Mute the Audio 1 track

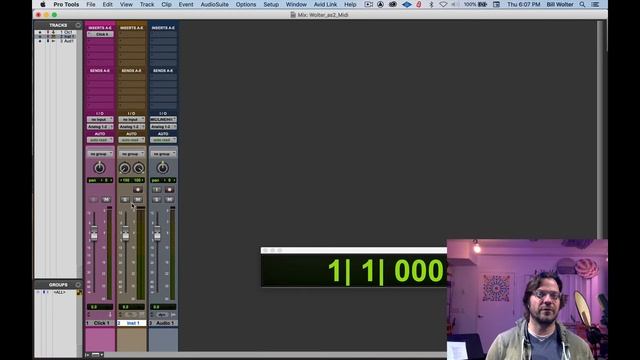[x=169, y=199]
